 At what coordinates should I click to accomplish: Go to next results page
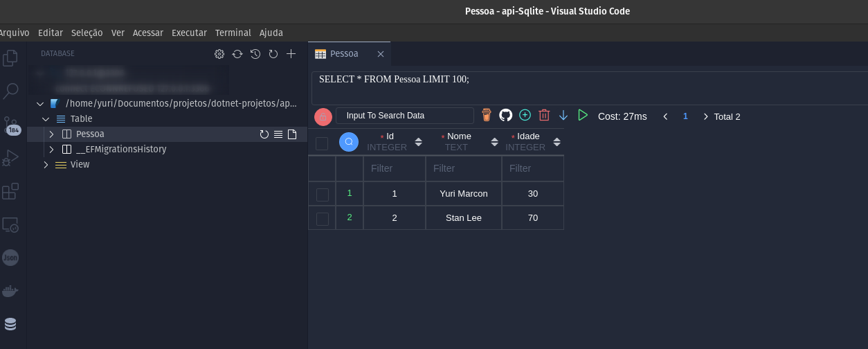[x=705, y=116]
